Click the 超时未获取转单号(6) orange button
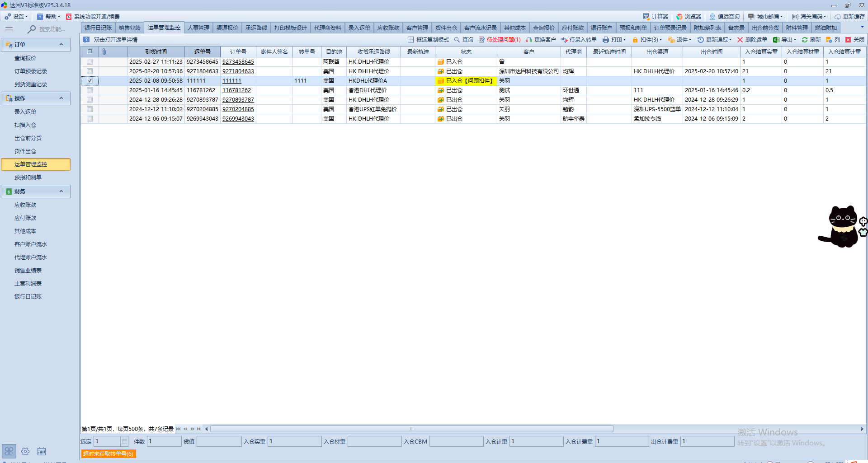The image size is (868, 463). coord(108,454)
